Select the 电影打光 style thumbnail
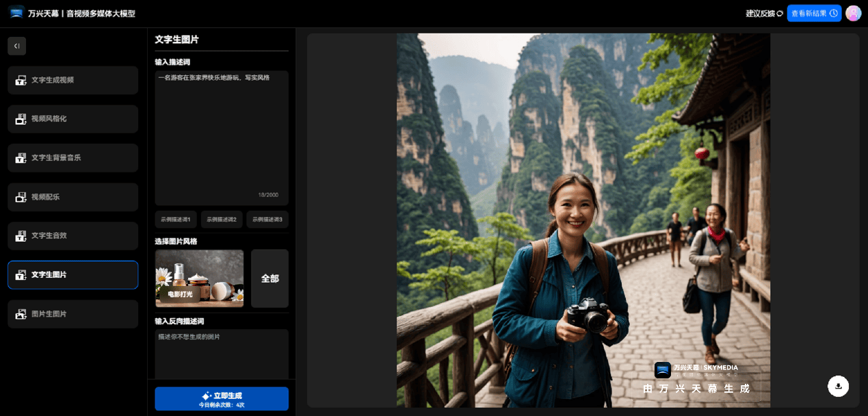 [x=200, y=278]
